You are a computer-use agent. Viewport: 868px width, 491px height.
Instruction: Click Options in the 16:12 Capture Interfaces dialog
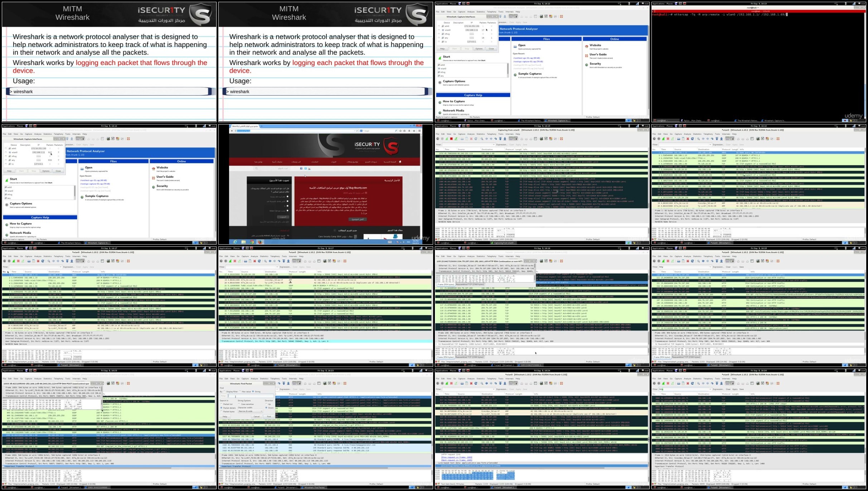click(x=479, y=49)
